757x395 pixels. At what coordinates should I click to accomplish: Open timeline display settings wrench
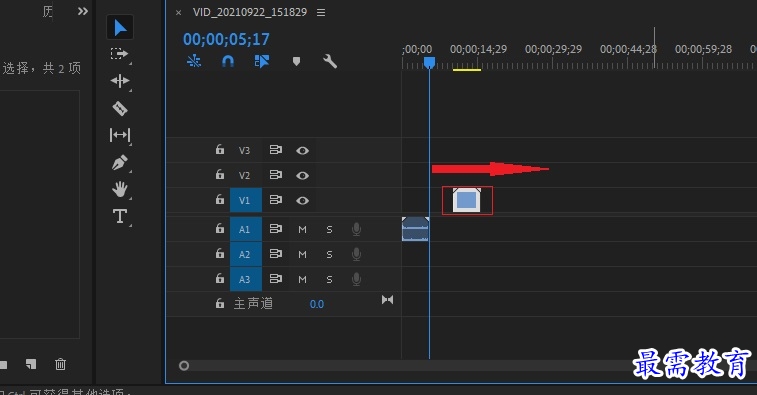[x=330, y=61]
